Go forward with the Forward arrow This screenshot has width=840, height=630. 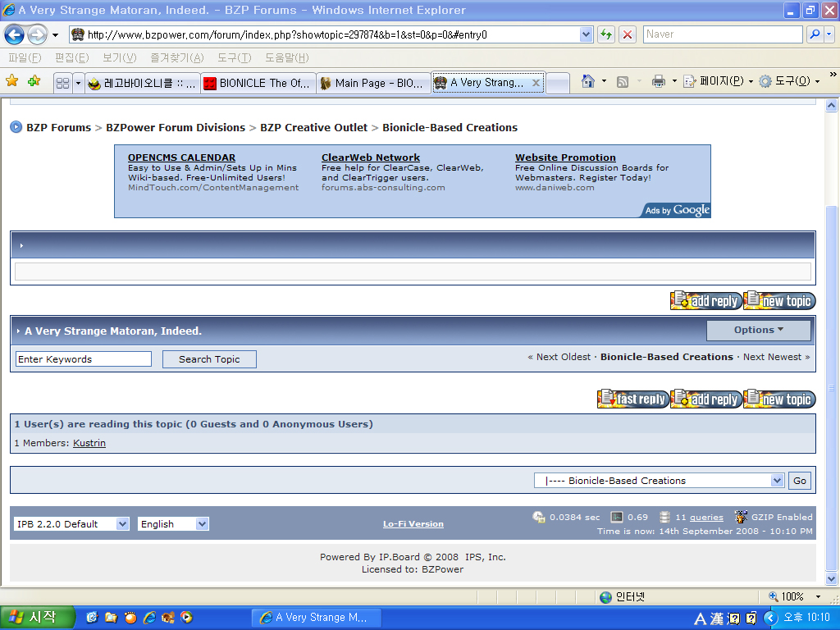coord(37,34)
